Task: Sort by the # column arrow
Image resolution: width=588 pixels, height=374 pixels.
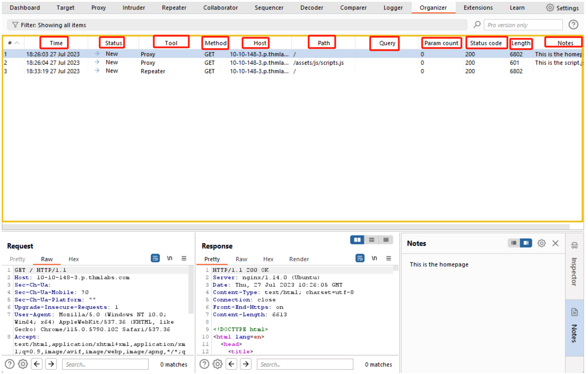Action: click(17, 43)
